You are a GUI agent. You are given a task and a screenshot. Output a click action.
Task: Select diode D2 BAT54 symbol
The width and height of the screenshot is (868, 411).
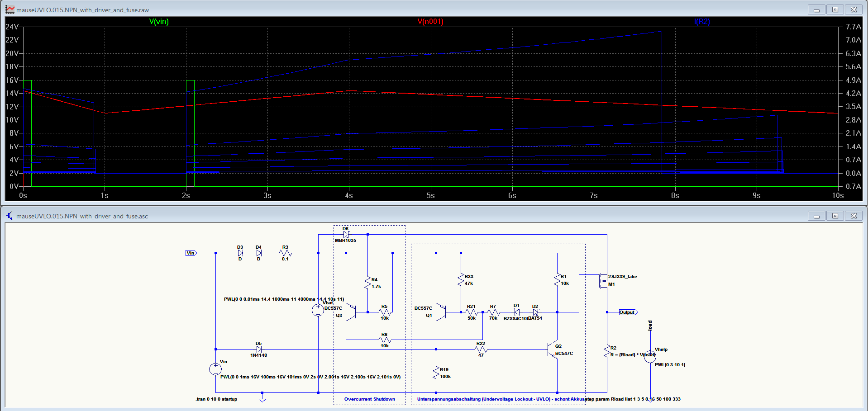(x=535, y=312)
